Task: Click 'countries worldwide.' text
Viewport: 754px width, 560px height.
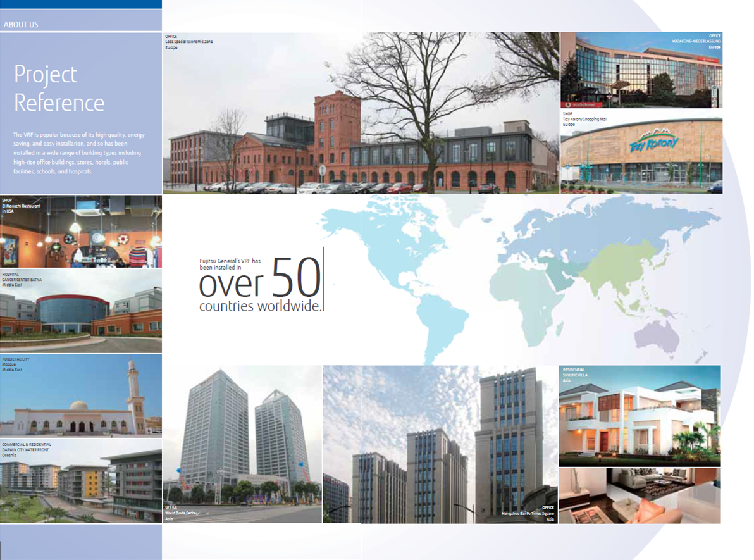Action: click(260, 306)
